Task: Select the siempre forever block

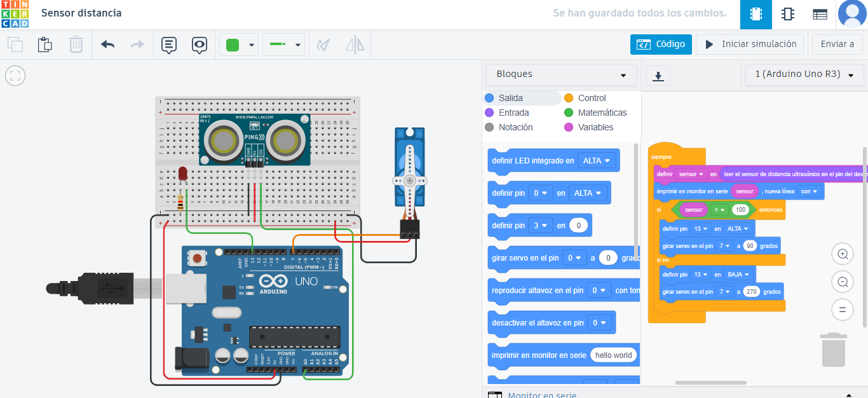Action: [x=661, y=156]
